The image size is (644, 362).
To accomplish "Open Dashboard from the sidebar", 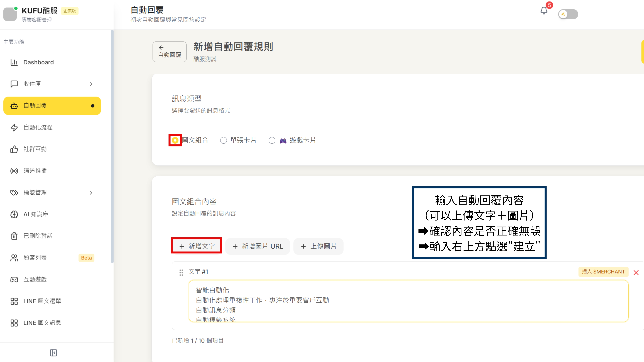I will click(x=39, y=62).
